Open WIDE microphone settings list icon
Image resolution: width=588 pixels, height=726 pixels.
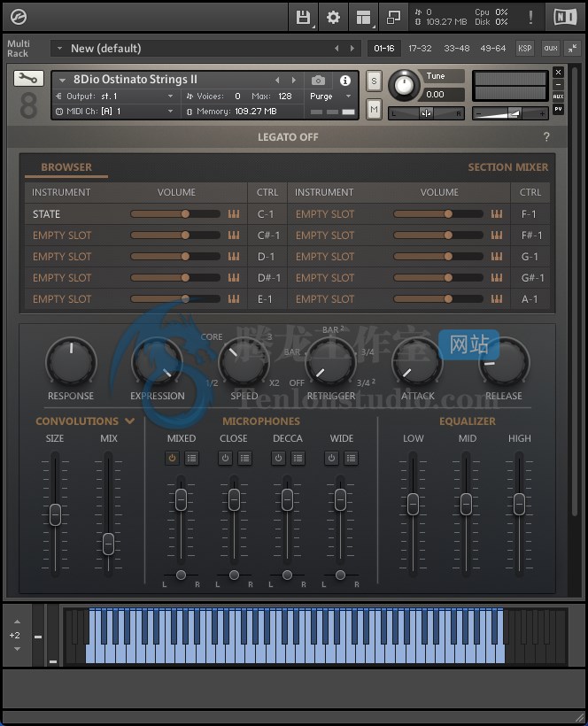(351, 459)
